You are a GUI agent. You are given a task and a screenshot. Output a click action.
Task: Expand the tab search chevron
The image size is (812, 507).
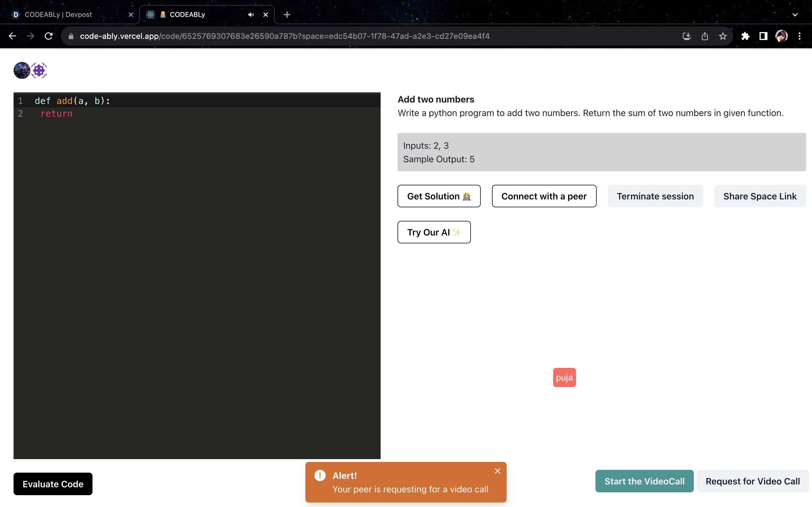[x=795, y=15]
